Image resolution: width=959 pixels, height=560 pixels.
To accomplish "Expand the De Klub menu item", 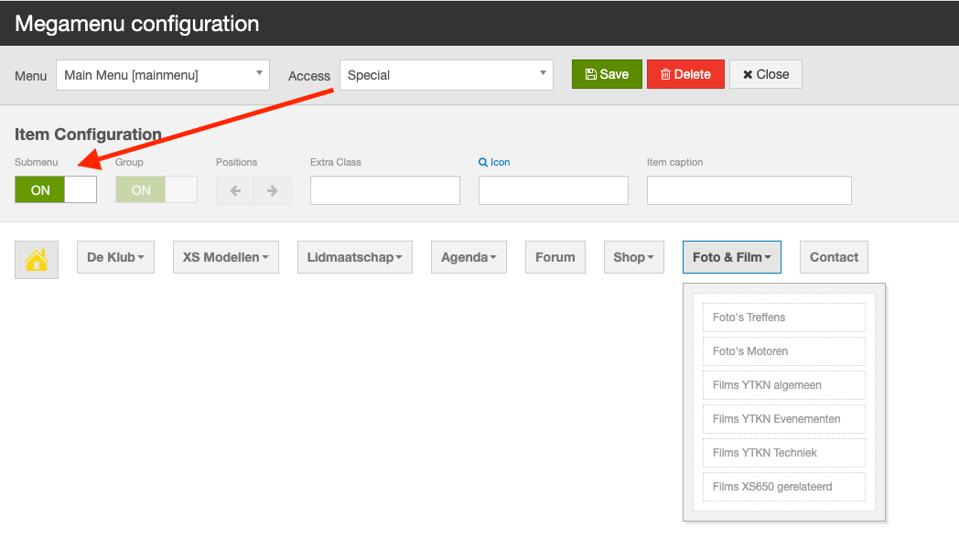I will point(115,257).
